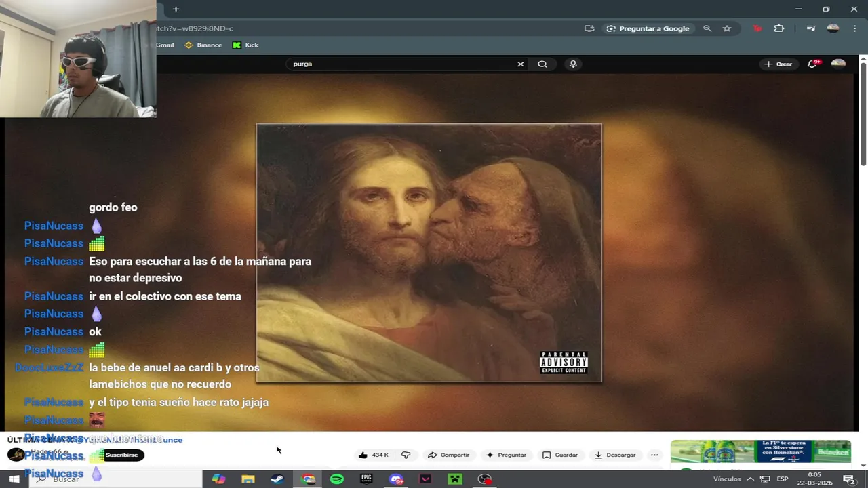
Task: Open the channel avatar under the video
Action: [16, 454]
